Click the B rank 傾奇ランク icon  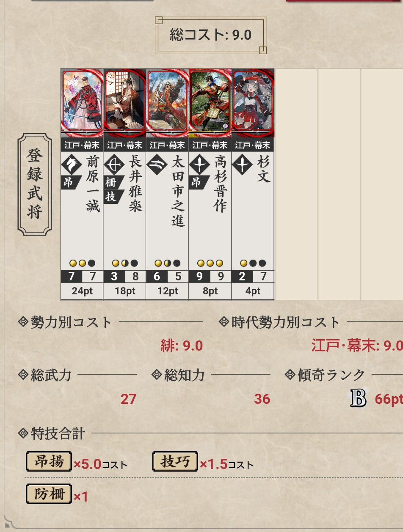tap(358, 398)
